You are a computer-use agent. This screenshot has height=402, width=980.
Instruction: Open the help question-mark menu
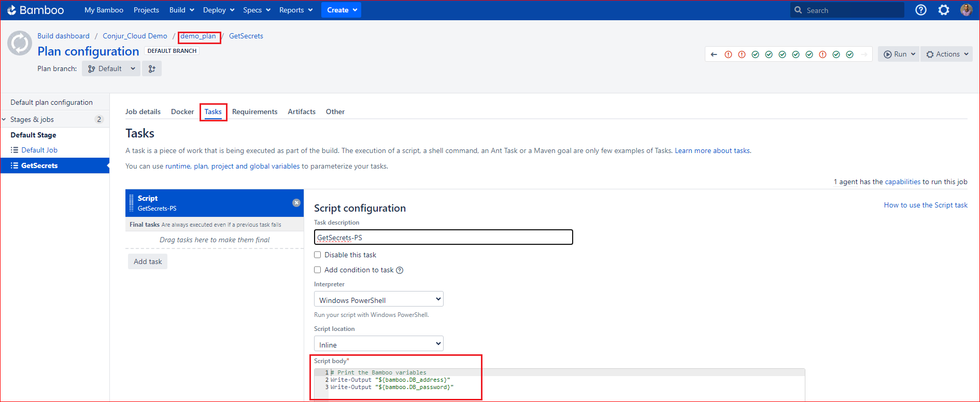click(x=921, y=10)
